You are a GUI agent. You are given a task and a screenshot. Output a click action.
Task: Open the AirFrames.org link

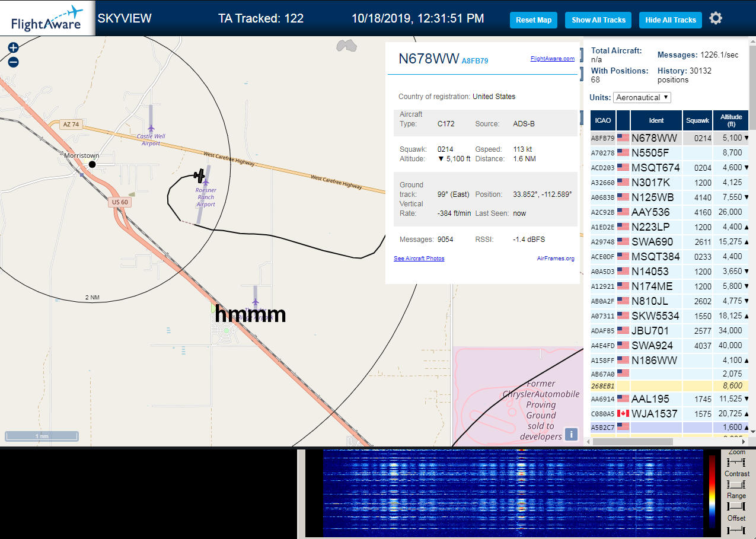[556, 259]
